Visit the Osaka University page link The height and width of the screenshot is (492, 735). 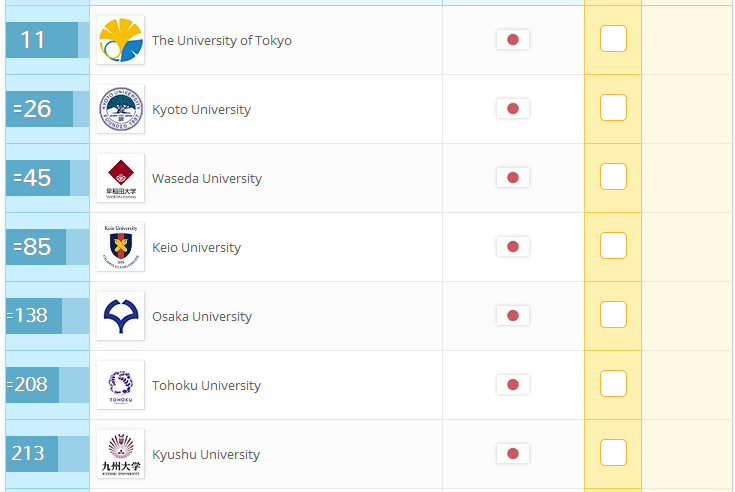pyautogui.click(x=202, y=316)
